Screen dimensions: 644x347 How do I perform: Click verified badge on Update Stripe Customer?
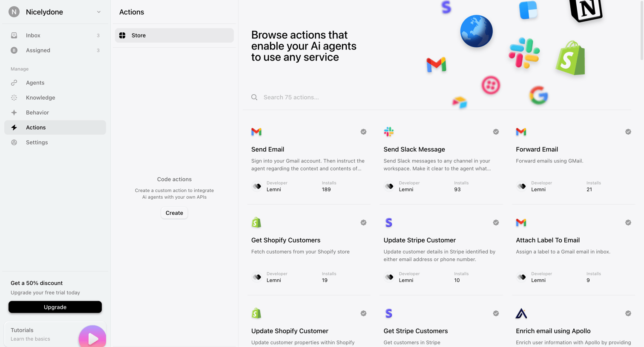tap(496, 223)
